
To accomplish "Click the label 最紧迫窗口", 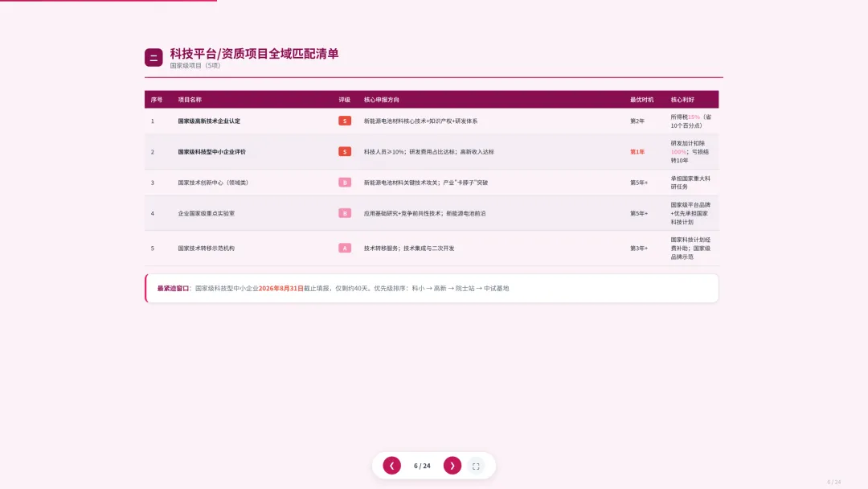I will click(173, 289).
